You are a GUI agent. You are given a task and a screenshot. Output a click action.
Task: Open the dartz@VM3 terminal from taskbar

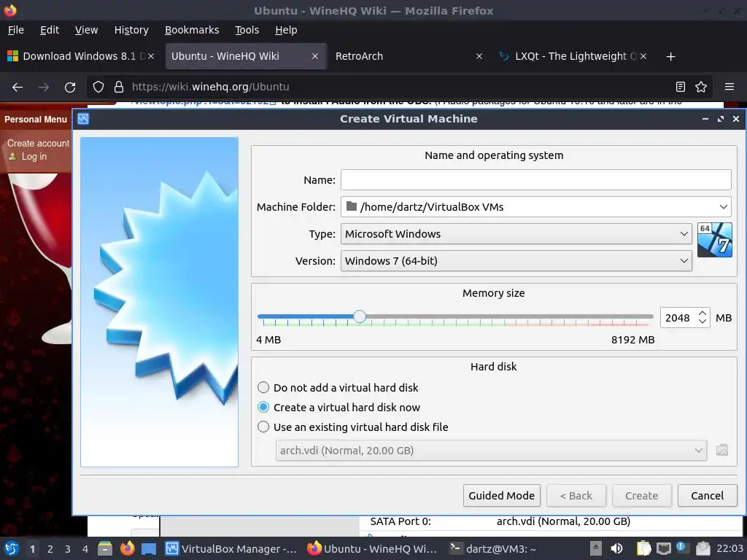[x=493, y=548]
